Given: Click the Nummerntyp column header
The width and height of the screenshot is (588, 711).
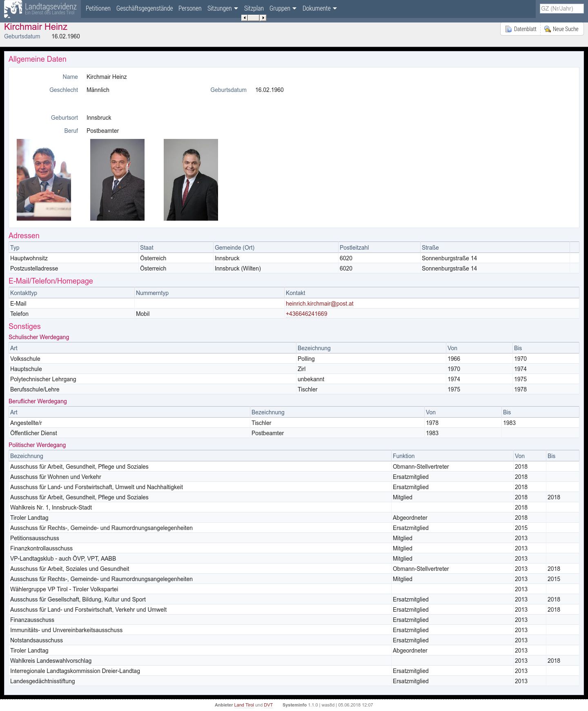Looking at the screenshot, I should (209, 293).
